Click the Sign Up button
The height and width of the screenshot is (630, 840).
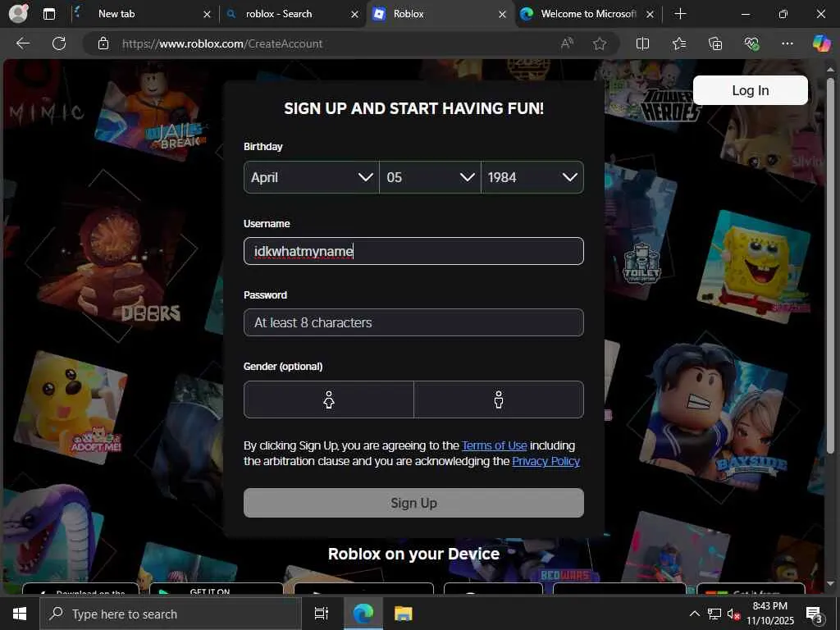tap(413, 503)
